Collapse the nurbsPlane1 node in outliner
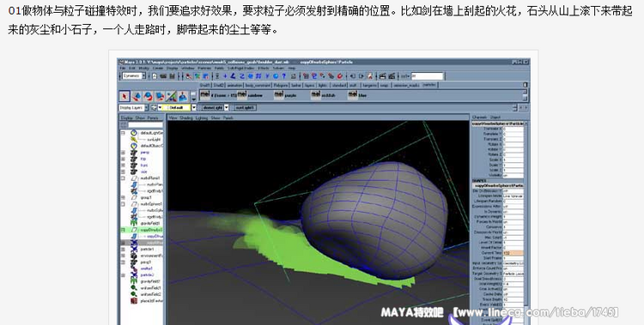644x325 pixels. coord(123,178)
